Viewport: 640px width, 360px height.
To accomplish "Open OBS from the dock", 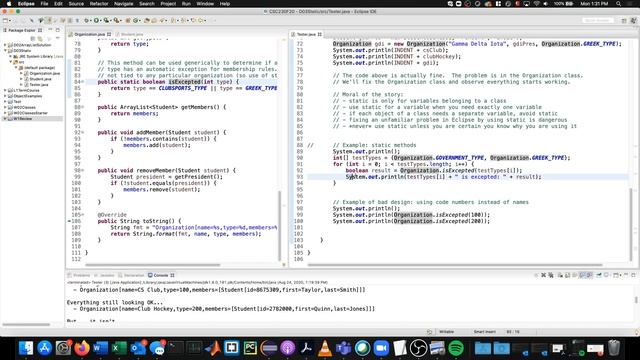I will tap(418, 348).
